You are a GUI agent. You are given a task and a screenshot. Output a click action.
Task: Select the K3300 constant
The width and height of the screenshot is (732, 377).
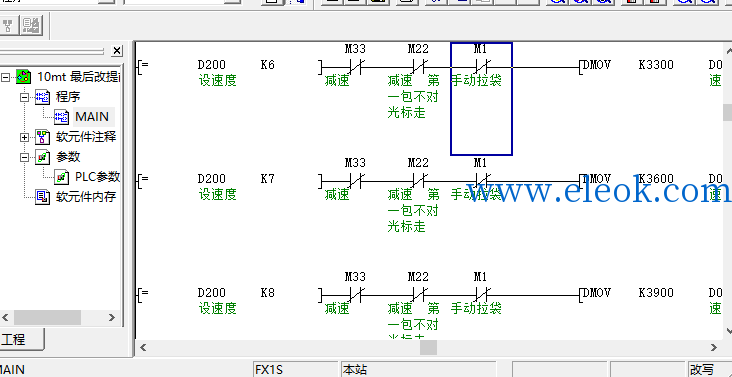coord(656,65)
